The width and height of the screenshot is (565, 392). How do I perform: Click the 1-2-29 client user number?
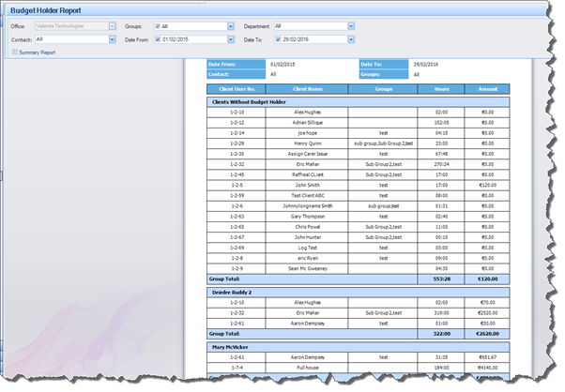click(237, 143)
